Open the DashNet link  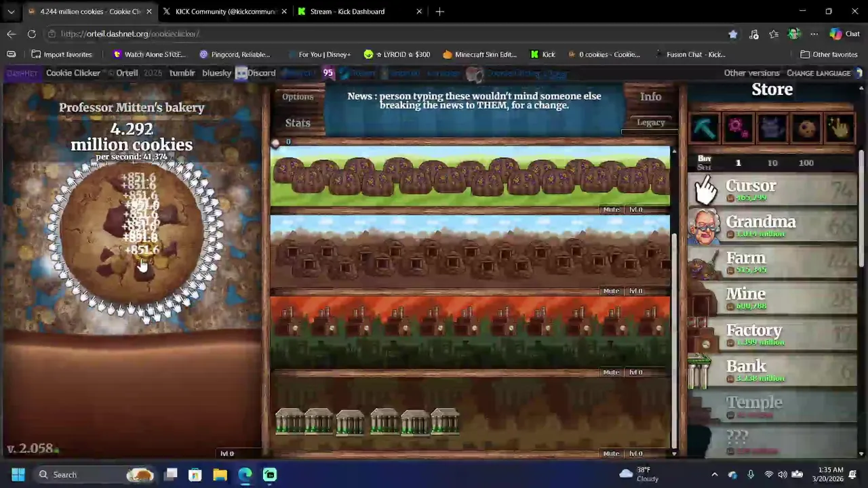pos(22,73)
